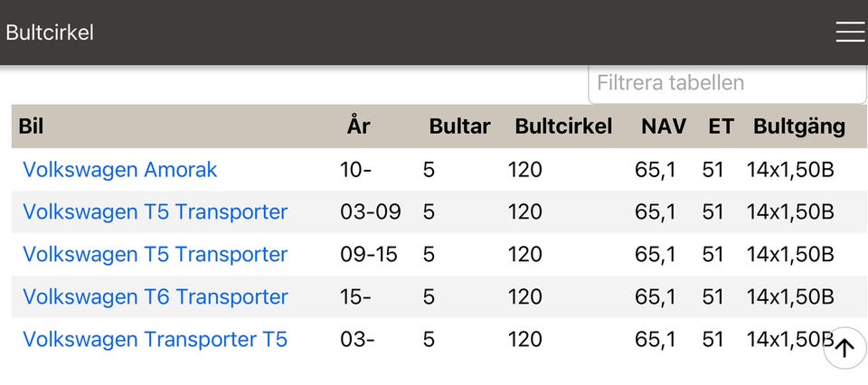Image resolution: width=868 pixels, height=385 pixels.
Task: Click the Filtrera tabellen filter field
Action: pyautogui.click(x=727, y=83)
